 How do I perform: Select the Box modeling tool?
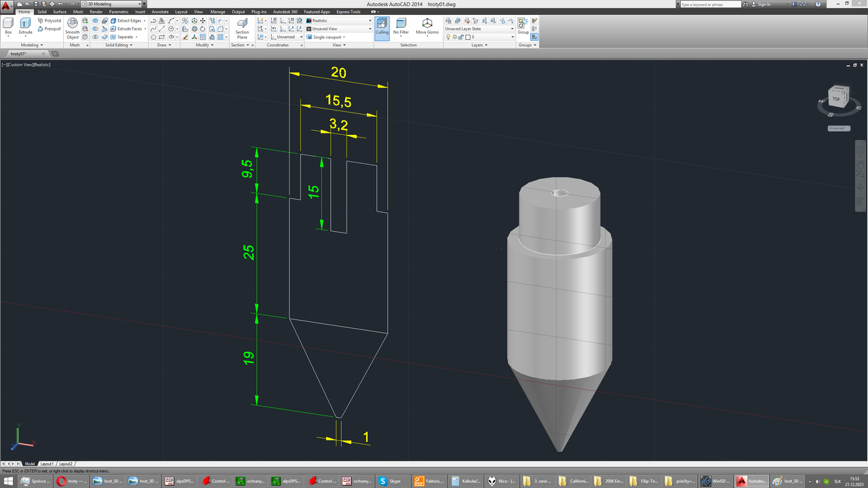tap(8, 27)
